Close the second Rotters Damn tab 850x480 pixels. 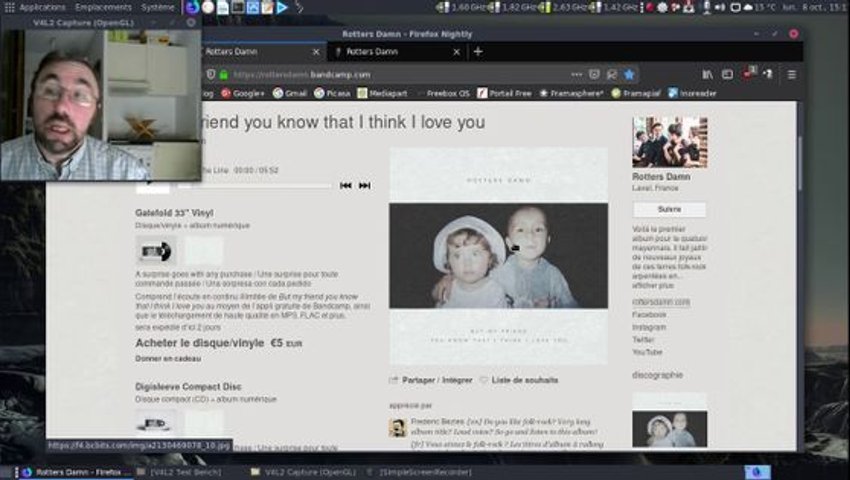coord(456,52)
